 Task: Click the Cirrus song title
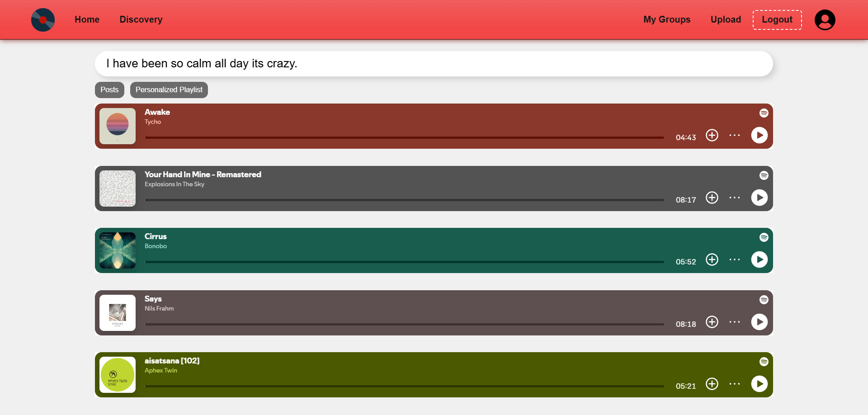click(156, 236)
